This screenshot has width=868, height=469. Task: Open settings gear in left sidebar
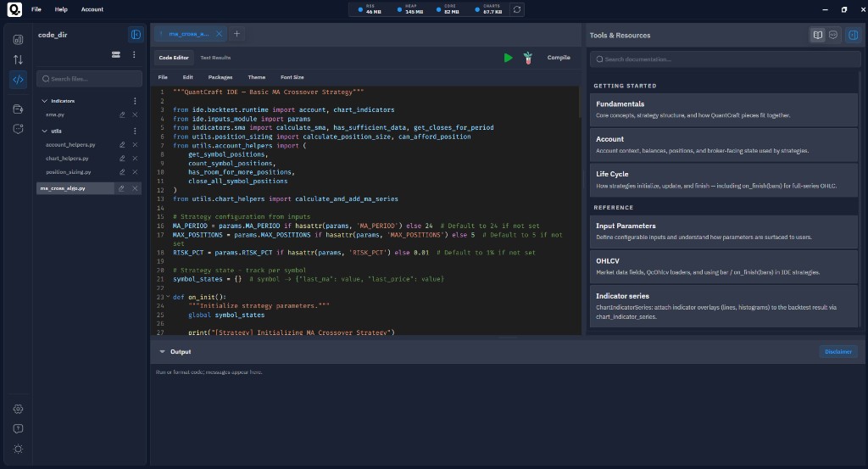pos(19,409)
